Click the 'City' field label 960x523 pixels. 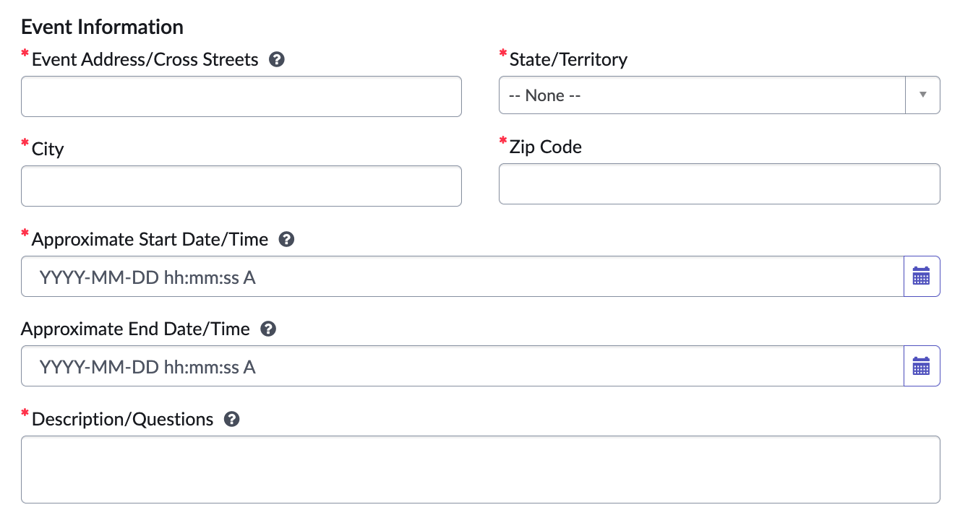[48, 149]
